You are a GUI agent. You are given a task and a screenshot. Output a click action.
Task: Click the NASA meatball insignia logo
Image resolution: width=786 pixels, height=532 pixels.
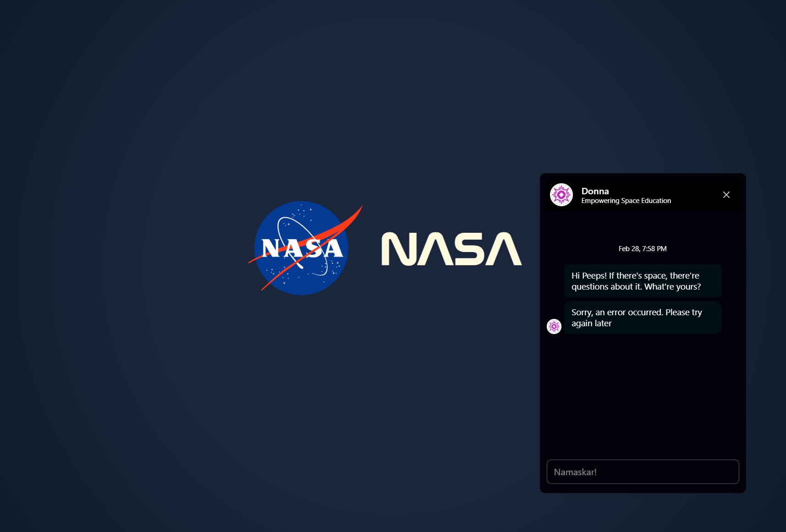point(305,248)
